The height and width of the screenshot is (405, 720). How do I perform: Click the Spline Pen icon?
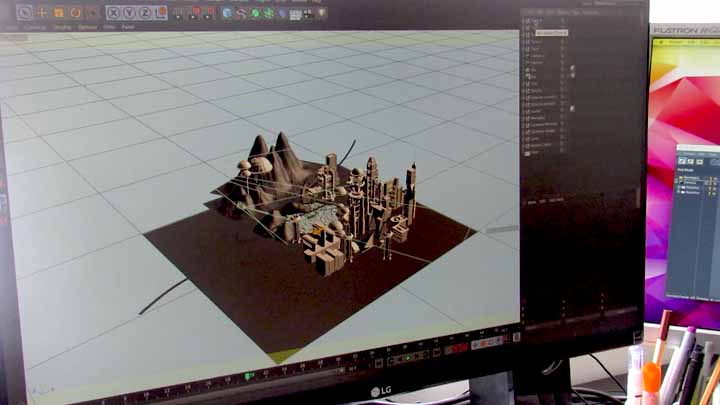241,13
